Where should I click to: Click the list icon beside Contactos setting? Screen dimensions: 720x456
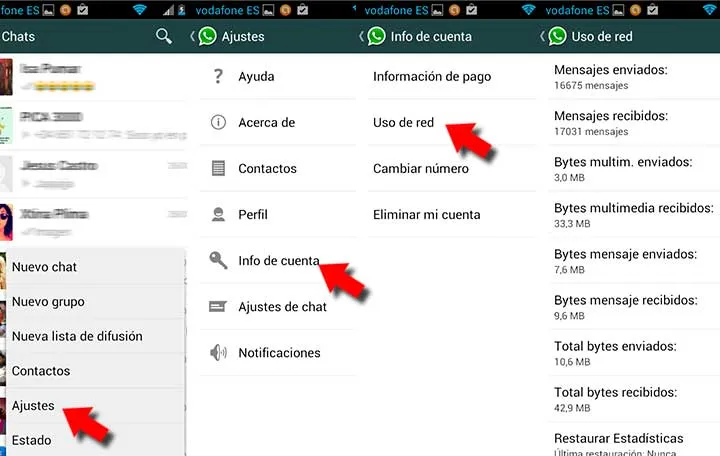[x=219, y=168]
